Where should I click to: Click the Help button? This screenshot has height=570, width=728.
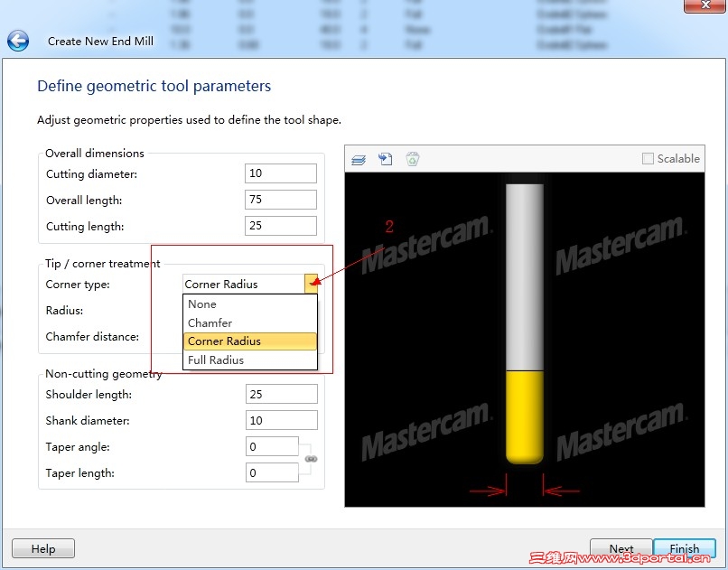pyautogui.click(x=43, y=548)
